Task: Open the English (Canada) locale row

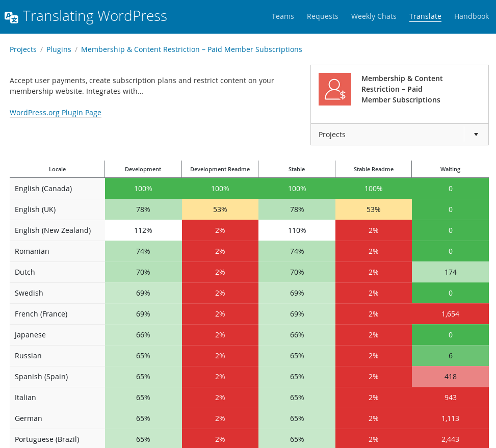Action: [43, 189]
